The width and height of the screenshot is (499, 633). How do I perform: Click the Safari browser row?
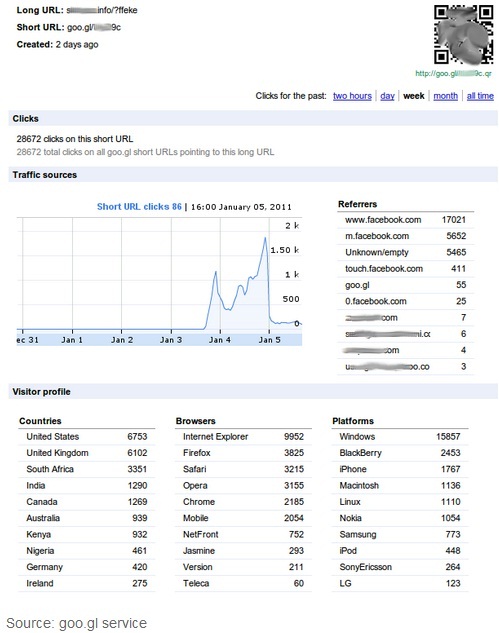tap(243, 469)
